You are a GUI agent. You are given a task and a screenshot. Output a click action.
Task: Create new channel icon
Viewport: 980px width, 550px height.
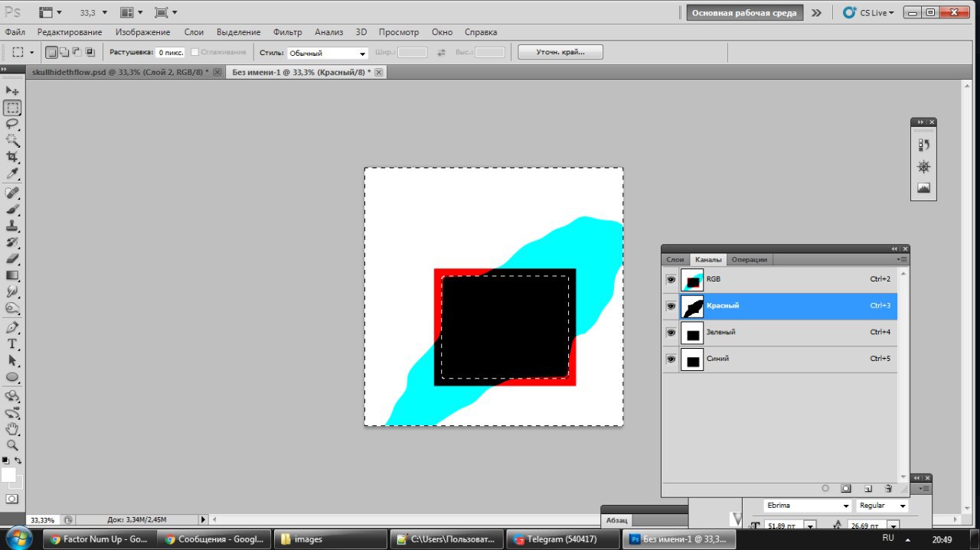coord(867,488)
